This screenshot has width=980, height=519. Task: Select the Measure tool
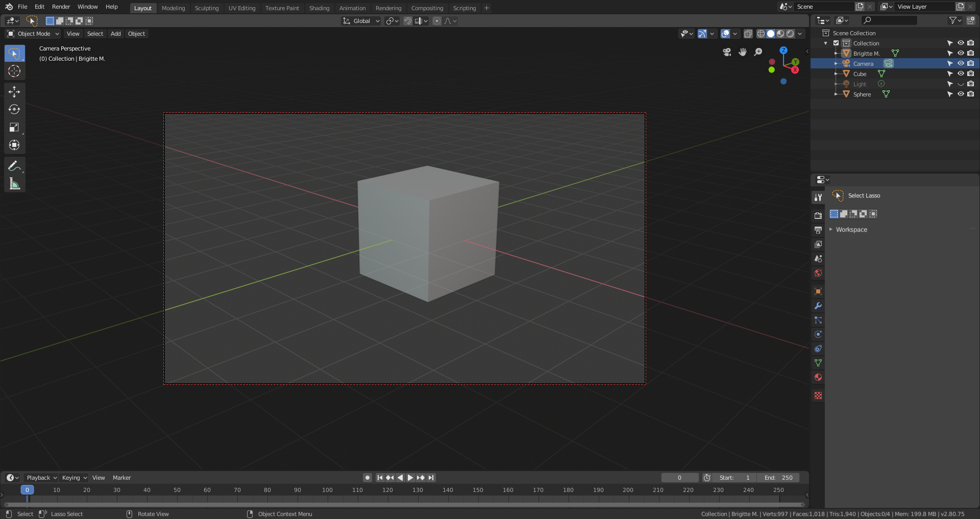pos(14,184)
